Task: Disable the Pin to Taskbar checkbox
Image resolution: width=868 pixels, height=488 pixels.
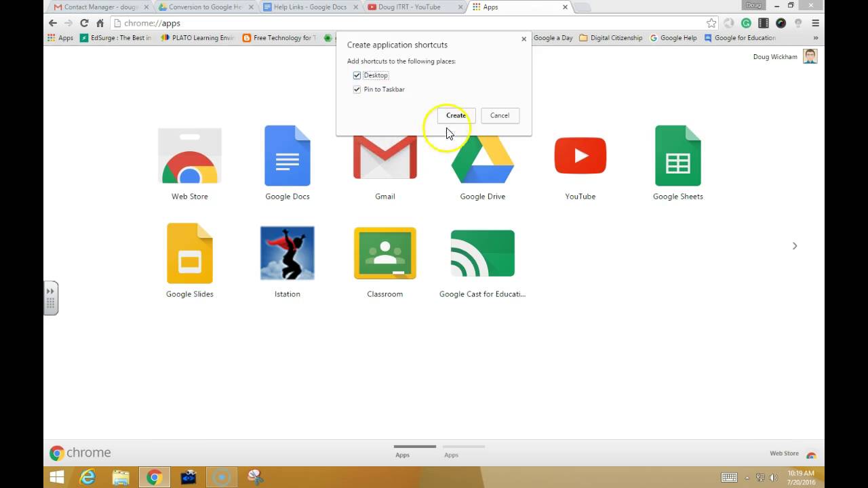Action: pyautogui.click(x=357, y=89)
